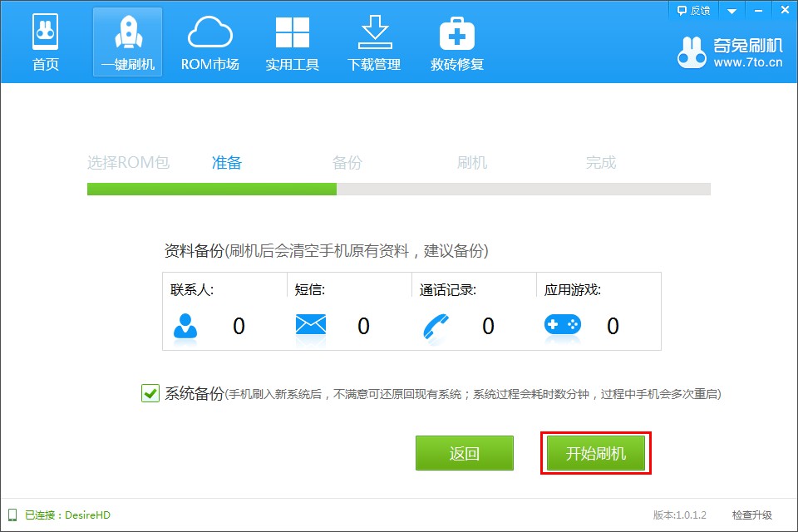The width and height of the screenshot is (798, 532).
Task: Minimize the 奇兔刷机 window
Action: (758, 11)
